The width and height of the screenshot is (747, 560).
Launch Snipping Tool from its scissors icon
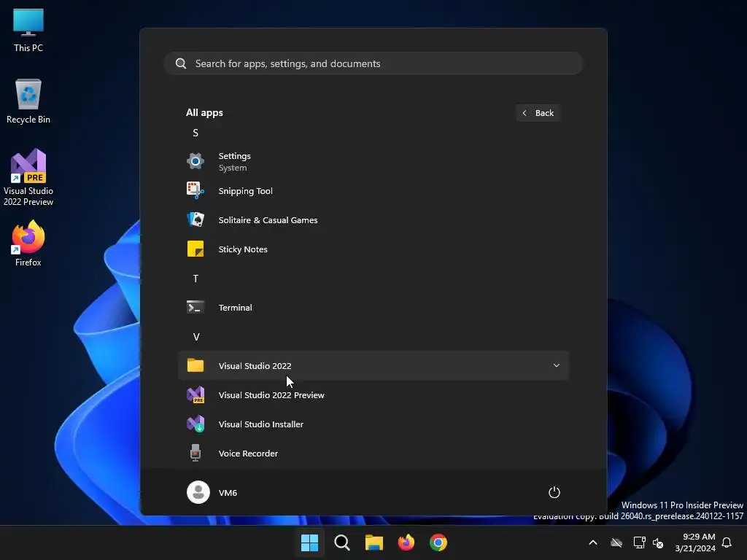[196, 190]
